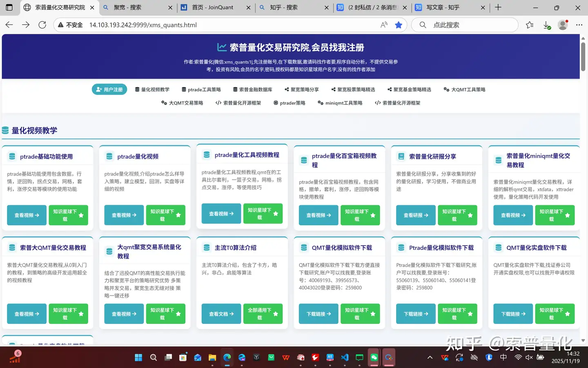Click the 量化视频教学 section heading
The width and height of the screenshot is (588, 368).
[x=34, y=130]
